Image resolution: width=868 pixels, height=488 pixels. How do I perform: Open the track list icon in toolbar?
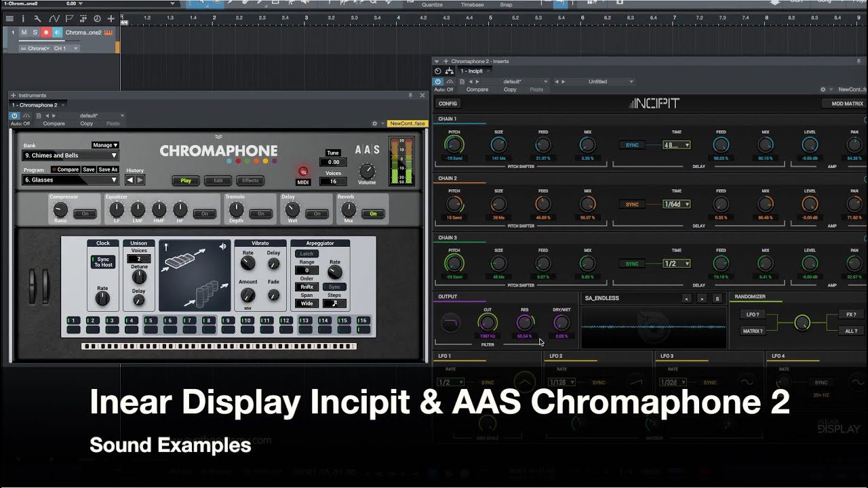tap(9, 18)
